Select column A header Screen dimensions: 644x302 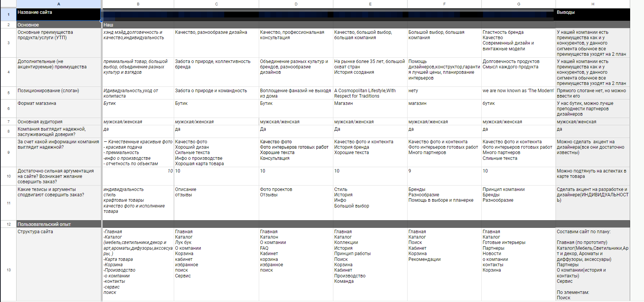[x=58, y=4]
